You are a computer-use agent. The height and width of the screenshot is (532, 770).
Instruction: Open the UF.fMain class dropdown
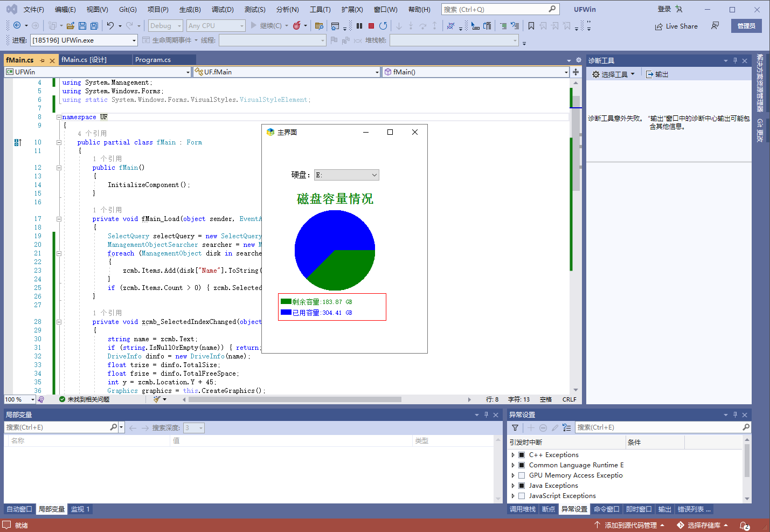287,72
